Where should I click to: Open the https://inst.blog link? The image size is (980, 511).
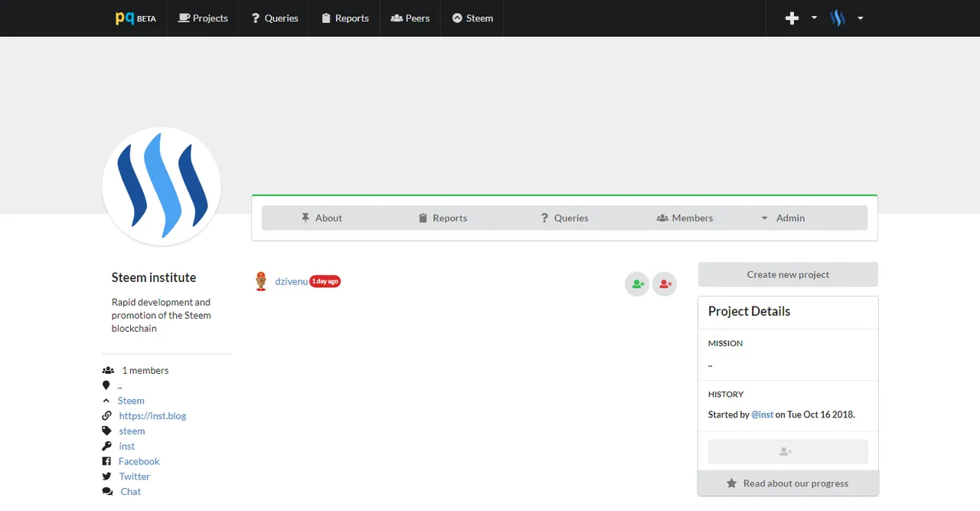[x=152, y=416]
